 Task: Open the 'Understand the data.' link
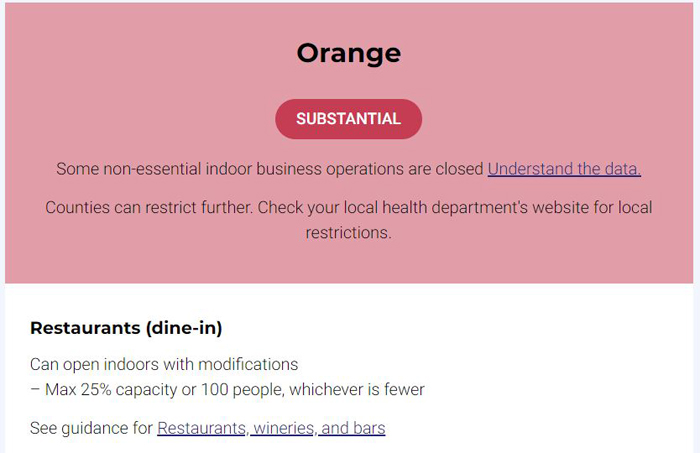[x=564, y=169]
